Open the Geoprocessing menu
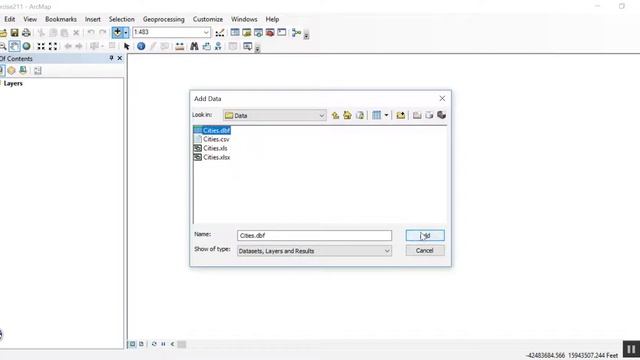 click(x=164, y=19)
